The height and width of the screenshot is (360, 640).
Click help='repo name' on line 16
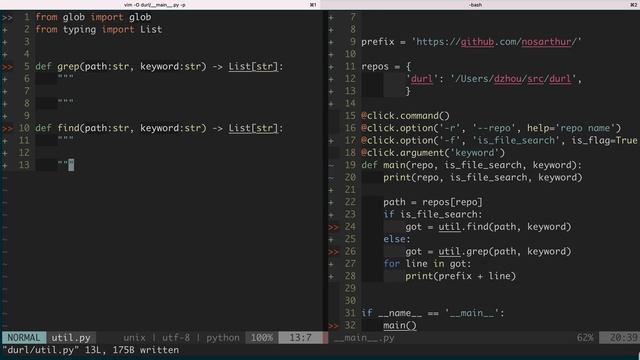(x=571, y=128)
